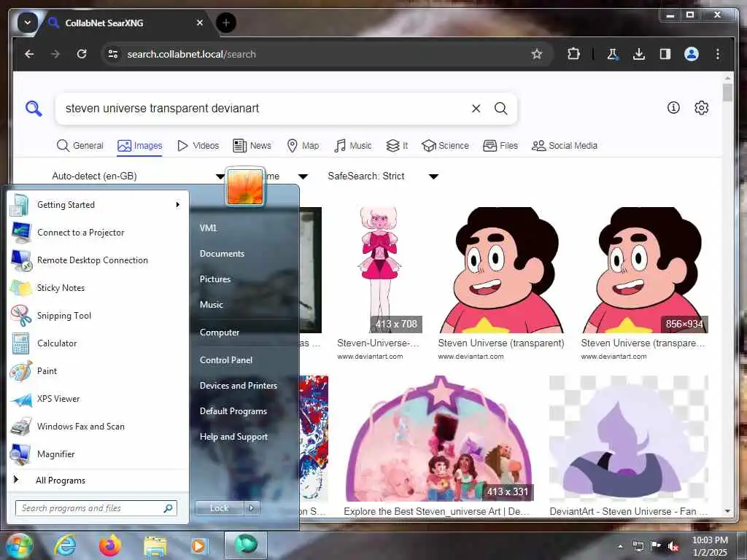Switch to the Videos search tab
Image resolution: width=747 pixels, height=560 pixels.
point(198,146)
